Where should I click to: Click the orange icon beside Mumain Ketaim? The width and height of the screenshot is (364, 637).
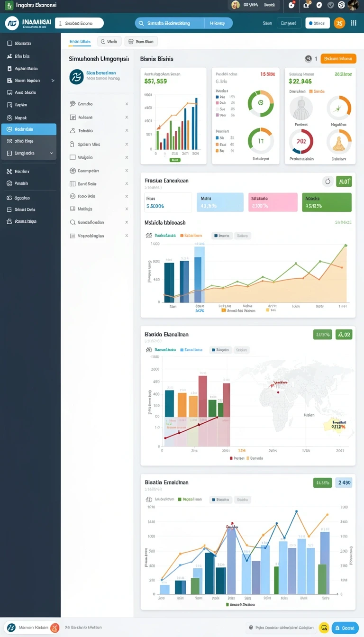click(55, 628)
